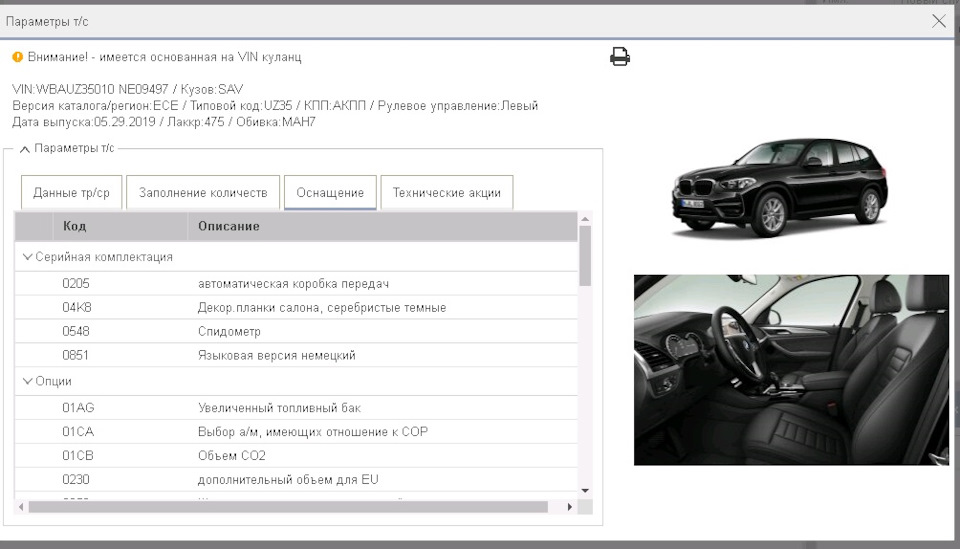The width and height of the screenshot is (960, 549).
Task: Select code 01CA cell
Action: click(78, 431)
